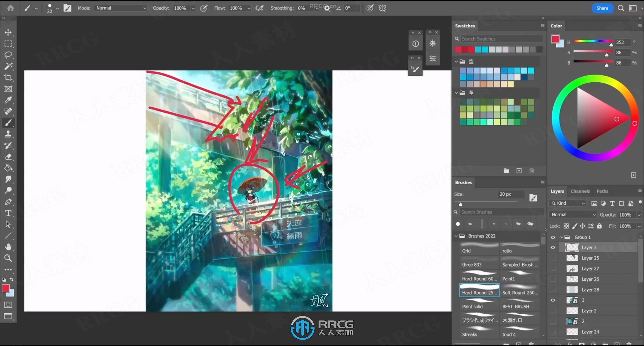
Task: Select the Brushes panel tab
Action: 463,183
